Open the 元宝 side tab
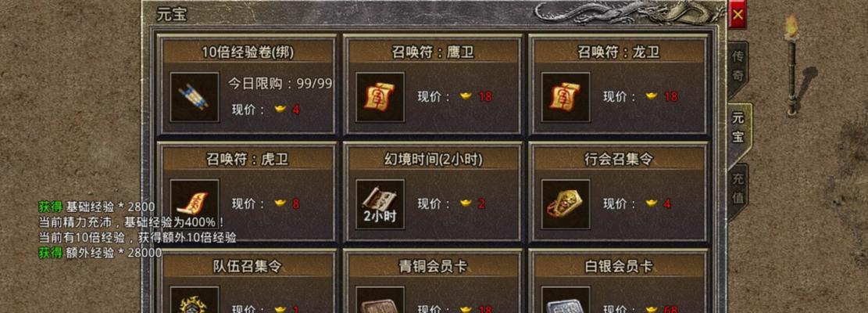 [739, 128]
